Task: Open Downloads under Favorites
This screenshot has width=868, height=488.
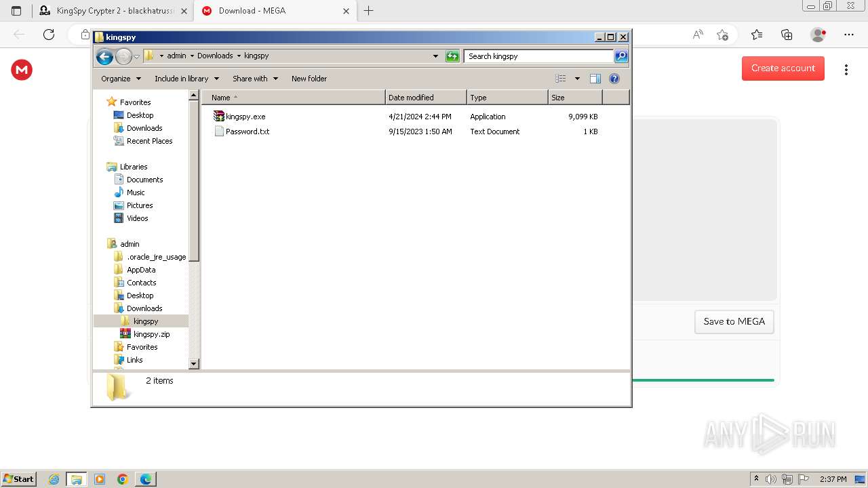Action: coord(144,128)
